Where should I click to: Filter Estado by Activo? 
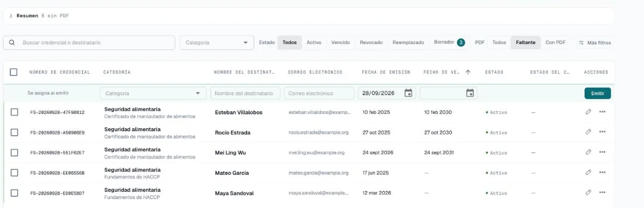tap(314, 43)
